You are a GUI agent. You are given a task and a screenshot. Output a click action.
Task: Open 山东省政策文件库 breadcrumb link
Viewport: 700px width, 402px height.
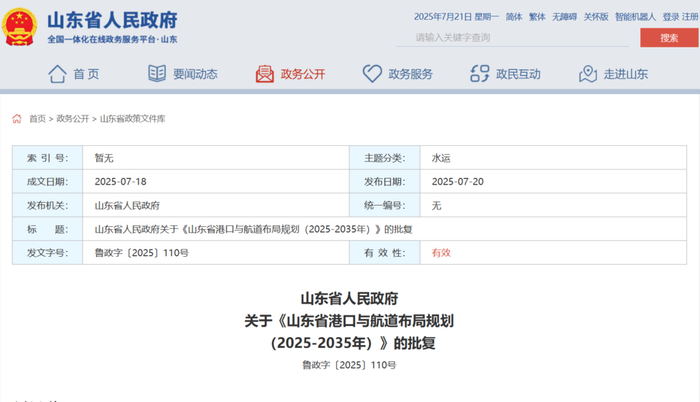[133, 119]
